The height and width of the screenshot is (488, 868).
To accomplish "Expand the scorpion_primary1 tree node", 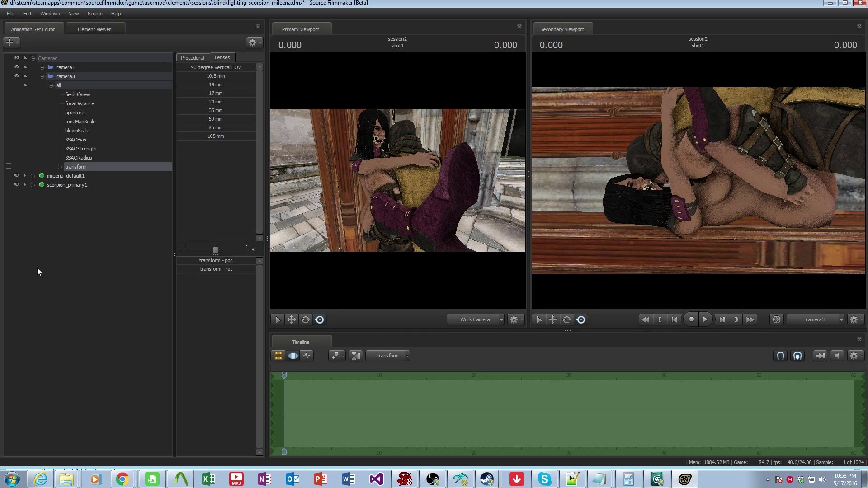I will [x=33, y=185].
